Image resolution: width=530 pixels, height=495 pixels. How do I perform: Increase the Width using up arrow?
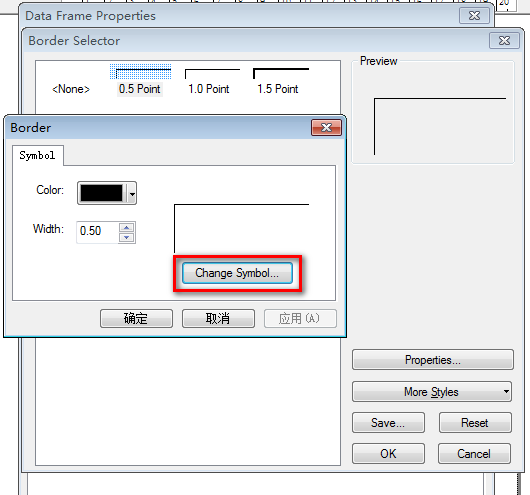[126, 227]
